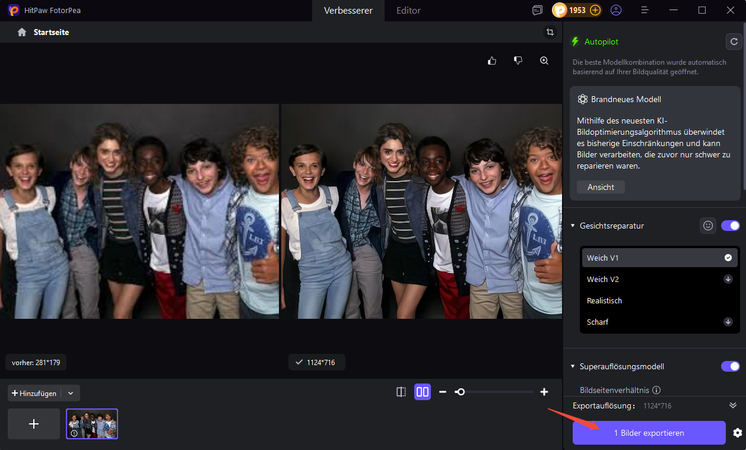This screenshot has width=746, height=450.
Task: Click the crop icon next to Startseite
Action: pyautogui.click(x=550, y=33)
